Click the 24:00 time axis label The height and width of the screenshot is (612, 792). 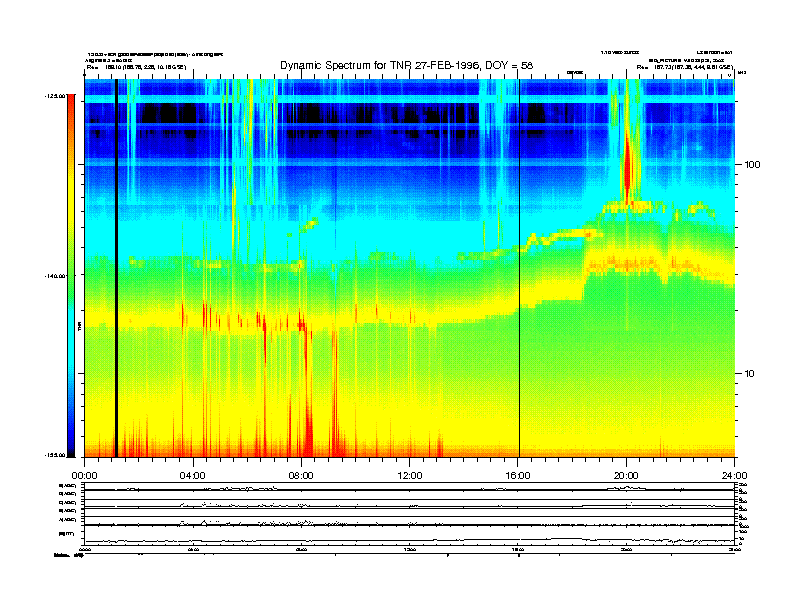click(734, 476)
